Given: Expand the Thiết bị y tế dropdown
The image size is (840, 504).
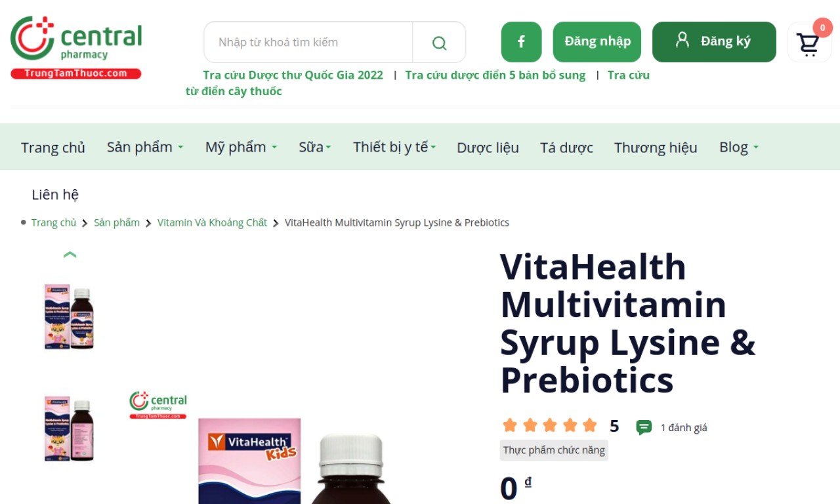Looking at the screenshot, I should point(394,147).
